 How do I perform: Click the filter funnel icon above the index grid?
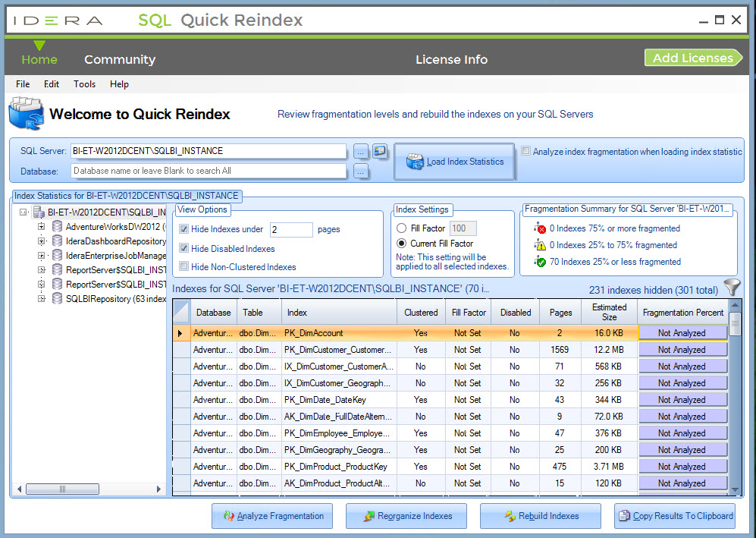(x=732, y=287)
